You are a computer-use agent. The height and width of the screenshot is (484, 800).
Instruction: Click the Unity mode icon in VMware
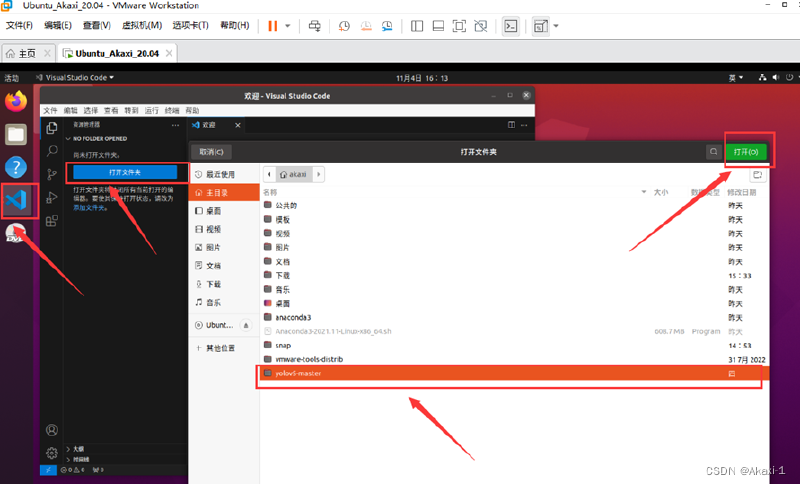481,26
